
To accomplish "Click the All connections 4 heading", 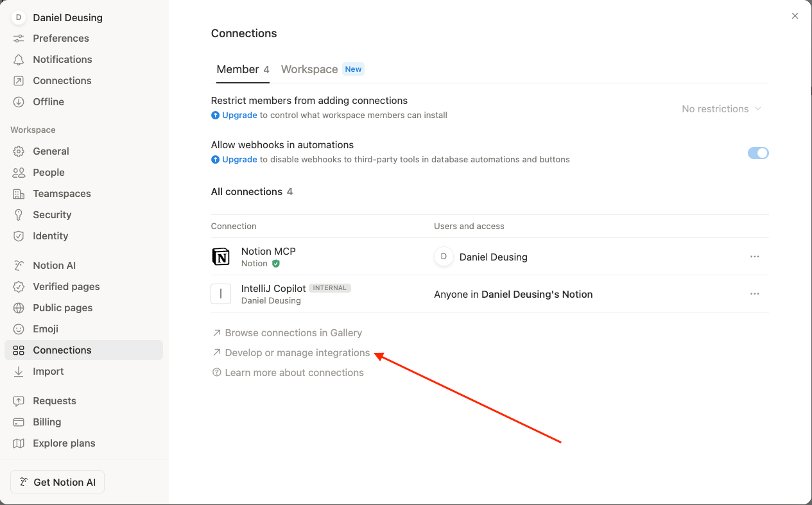I will click(252, 192).
